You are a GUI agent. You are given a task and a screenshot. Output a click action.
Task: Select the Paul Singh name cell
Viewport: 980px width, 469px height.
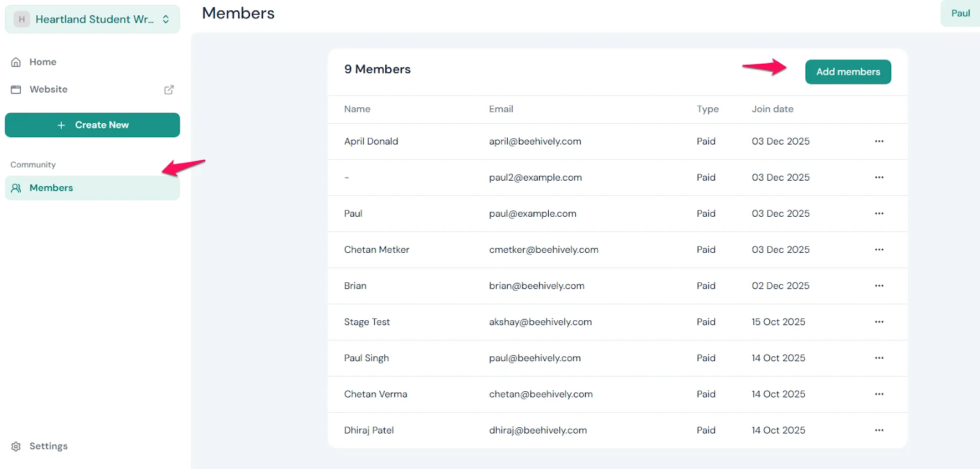366,358
